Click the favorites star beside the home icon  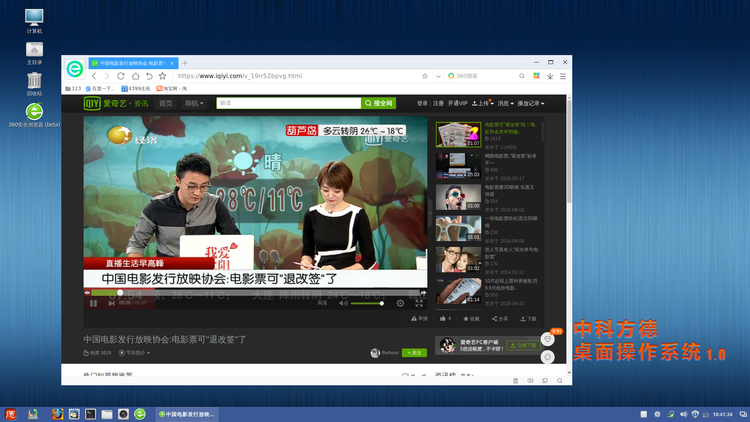click(163, 76)
